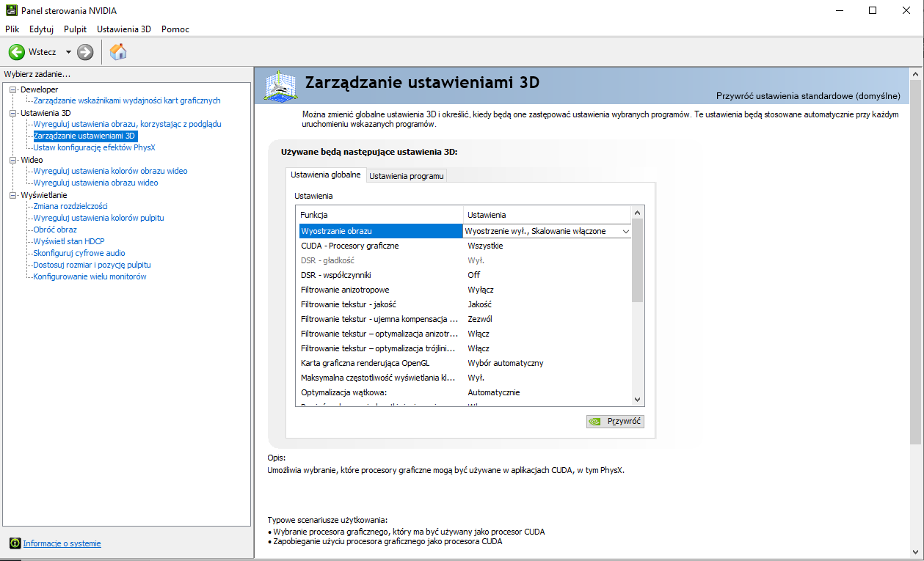Click the grey forward arrow icon
The image size is (924, 561).
pos(85,52)
